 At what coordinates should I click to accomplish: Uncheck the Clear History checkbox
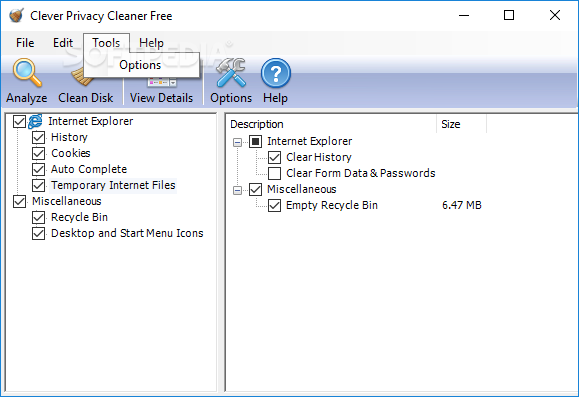(274, 157)
